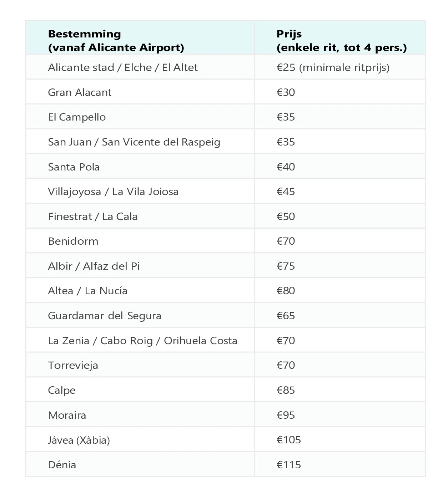
Task: Select the €105 price for Jávea
Action: coord(288,440)
